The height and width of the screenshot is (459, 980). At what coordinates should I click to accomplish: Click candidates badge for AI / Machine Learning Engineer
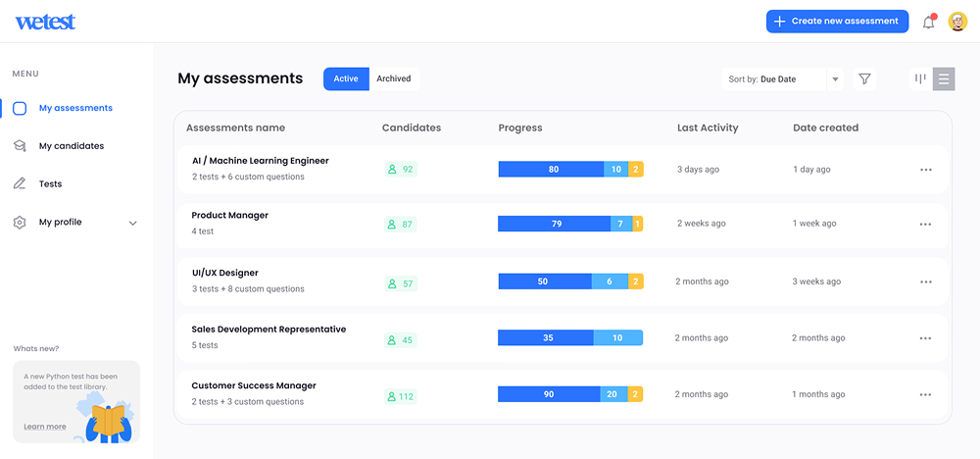pos(401,169)
